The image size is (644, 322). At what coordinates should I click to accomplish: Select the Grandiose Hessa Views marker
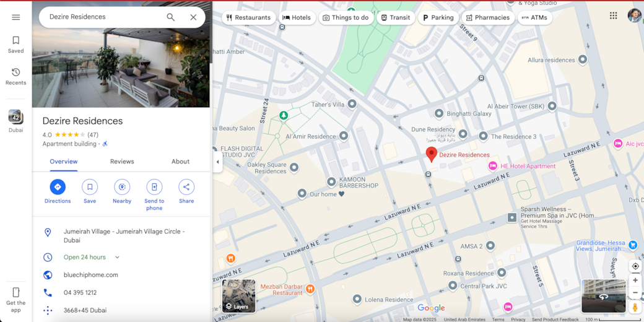[633, 246]
